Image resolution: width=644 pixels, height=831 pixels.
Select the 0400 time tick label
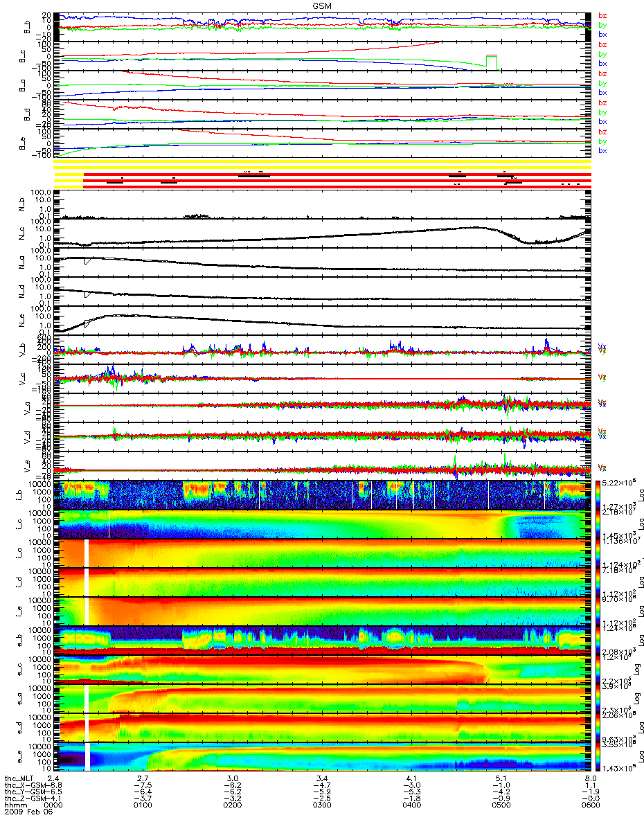[x=411, y=805]
